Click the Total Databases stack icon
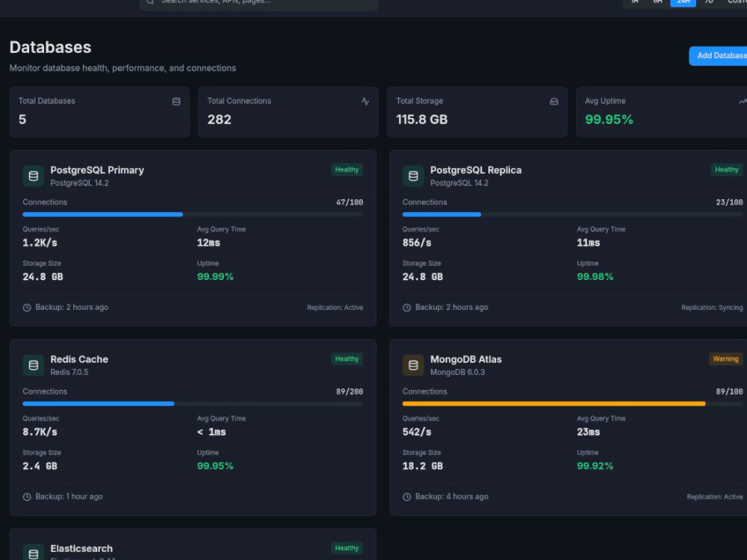The width and height of the screenshot is (747, 560). (x=176, y=102)
